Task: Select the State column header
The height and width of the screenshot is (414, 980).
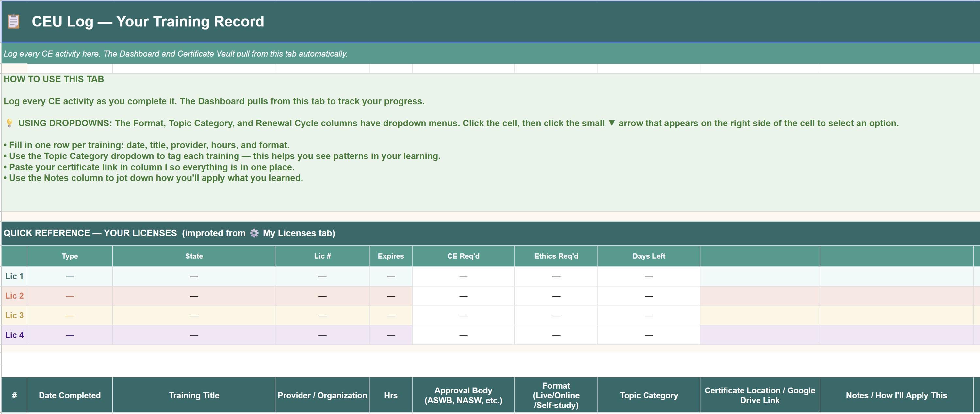Action: 194,256
